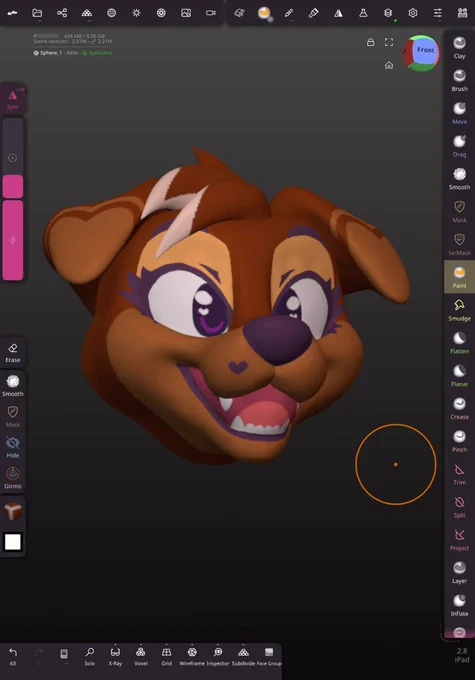Reset view with the home button
Screen dimensions: 475x680
389,65
